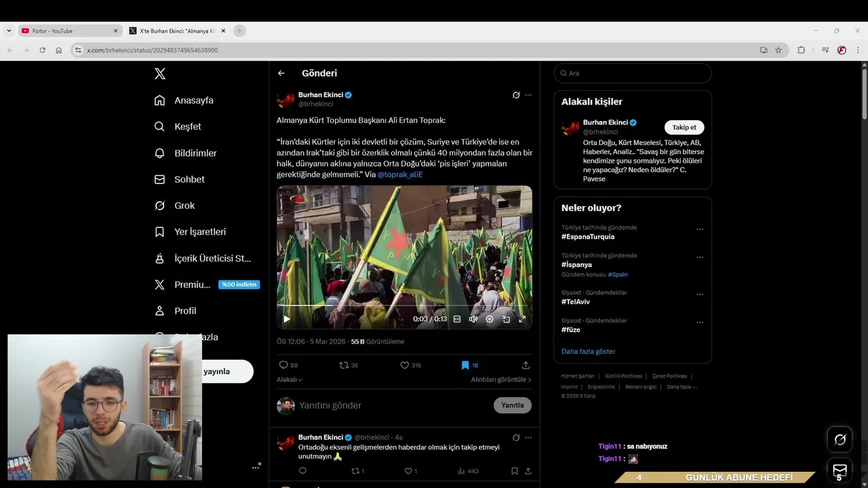Open Alıntıları görüntüle link
868x488 pixels.
501,380
